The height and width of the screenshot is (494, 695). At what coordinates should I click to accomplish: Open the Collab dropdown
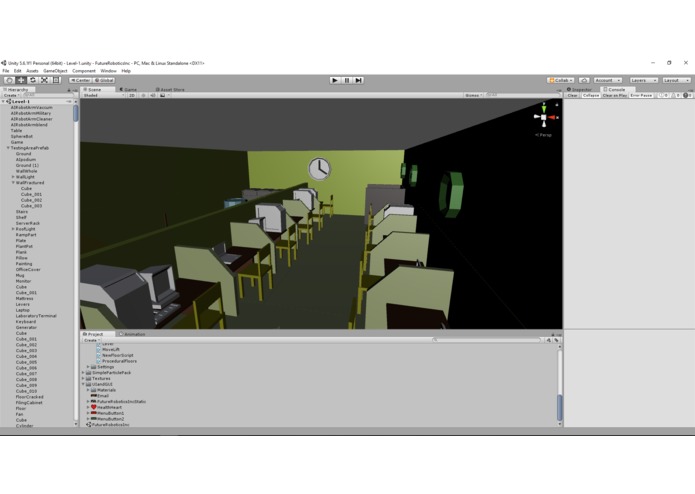(x=561, y=80)
